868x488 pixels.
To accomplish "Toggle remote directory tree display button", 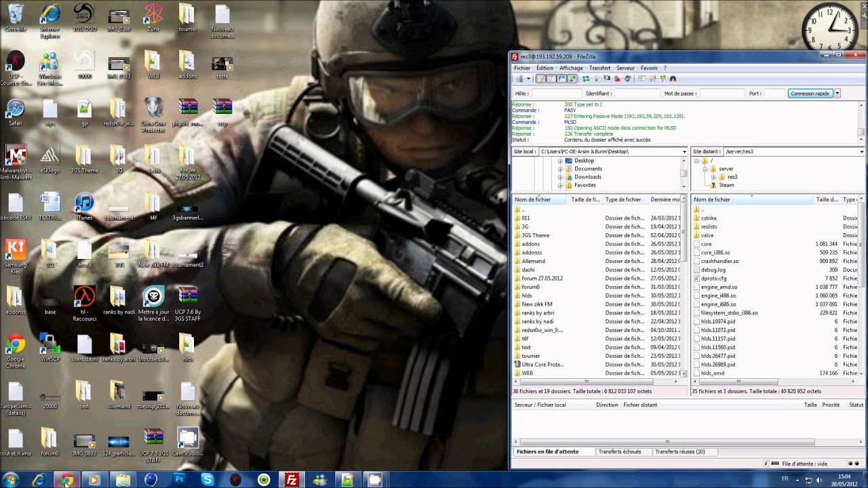I will (x=561, y=79).
